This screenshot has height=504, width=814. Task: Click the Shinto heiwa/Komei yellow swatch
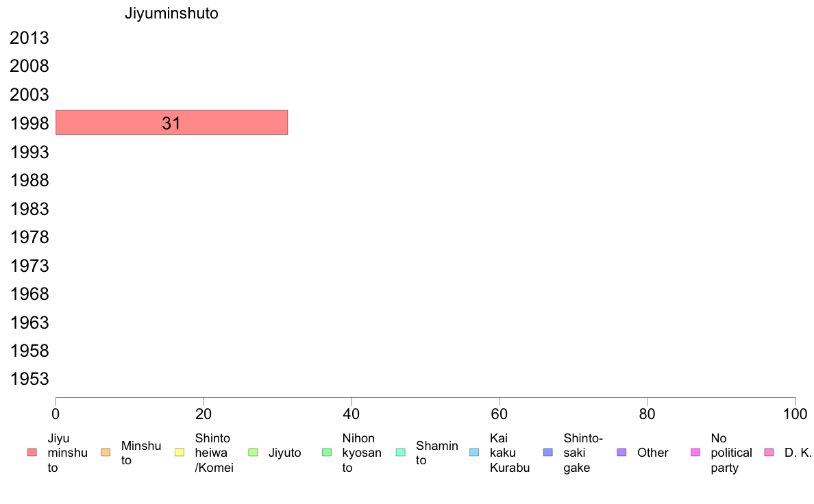pos(180,453)
